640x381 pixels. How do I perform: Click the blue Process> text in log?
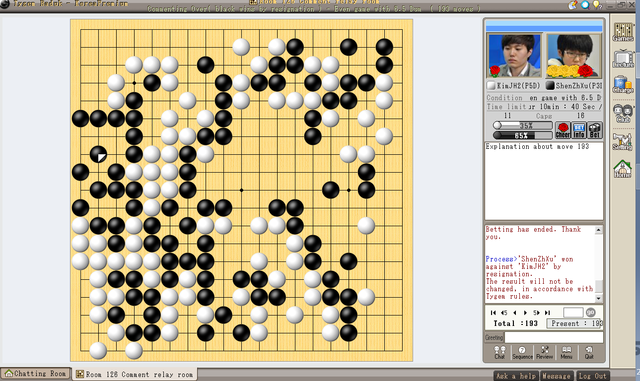tap(502, 259)
